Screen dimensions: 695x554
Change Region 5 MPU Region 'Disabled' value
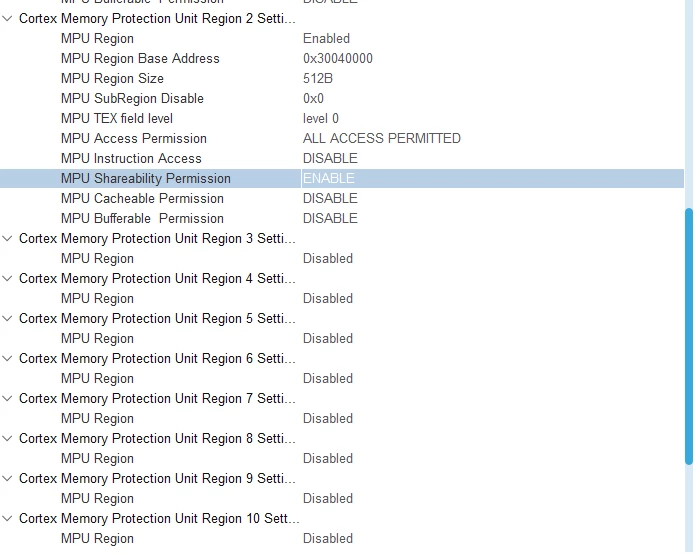pyautogui.click(x=328, y=338)
